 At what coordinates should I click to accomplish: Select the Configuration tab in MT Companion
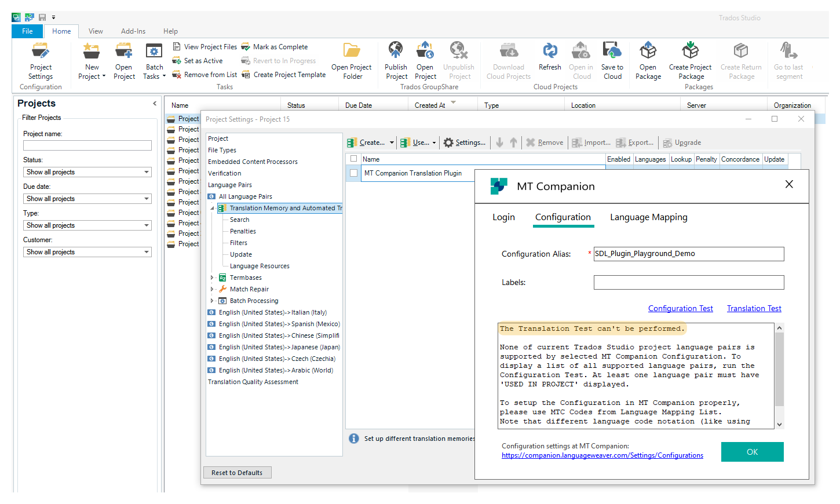tap(563, 217)
